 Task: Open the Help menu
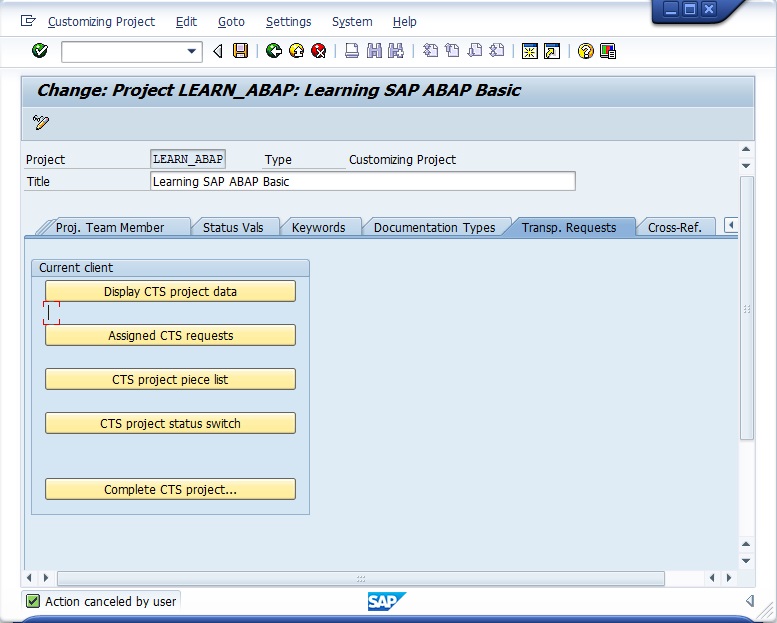pyautogui.click(x=404, y=22)
